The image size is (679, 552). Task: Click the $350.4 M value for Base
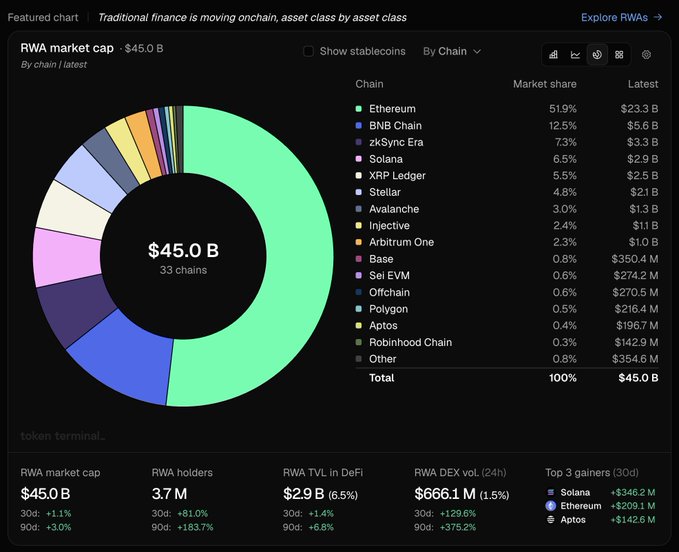635,259
